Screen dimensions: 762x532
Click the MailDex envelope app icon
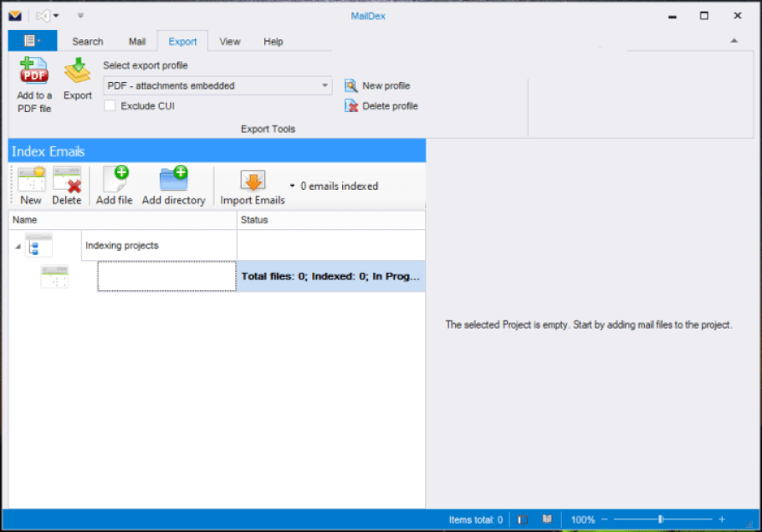(14, 16)
